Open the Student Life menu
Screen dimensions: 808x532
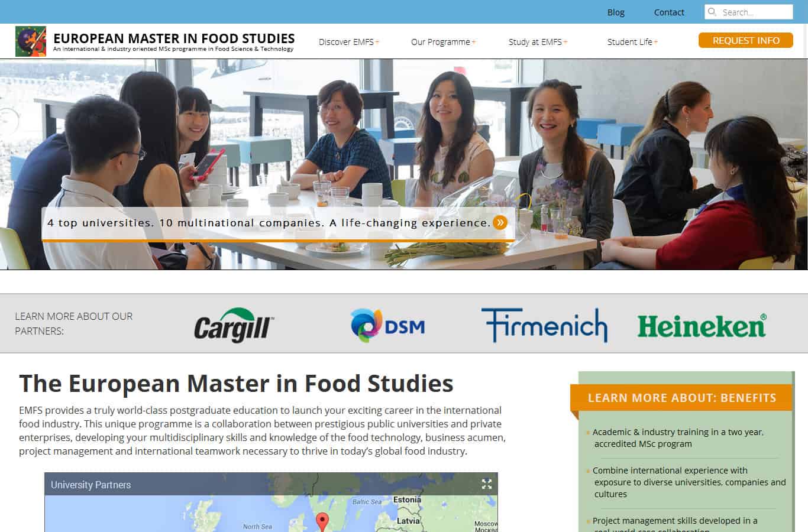pyautogui.click(x=632, y=42)
